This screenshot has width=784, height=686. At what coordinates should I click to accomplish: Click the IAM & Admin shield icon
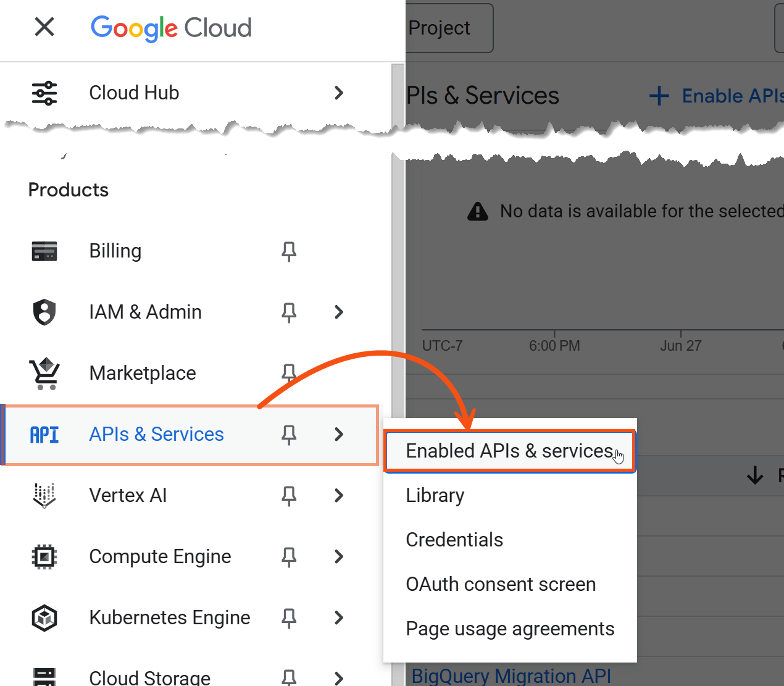coord(44,312)
